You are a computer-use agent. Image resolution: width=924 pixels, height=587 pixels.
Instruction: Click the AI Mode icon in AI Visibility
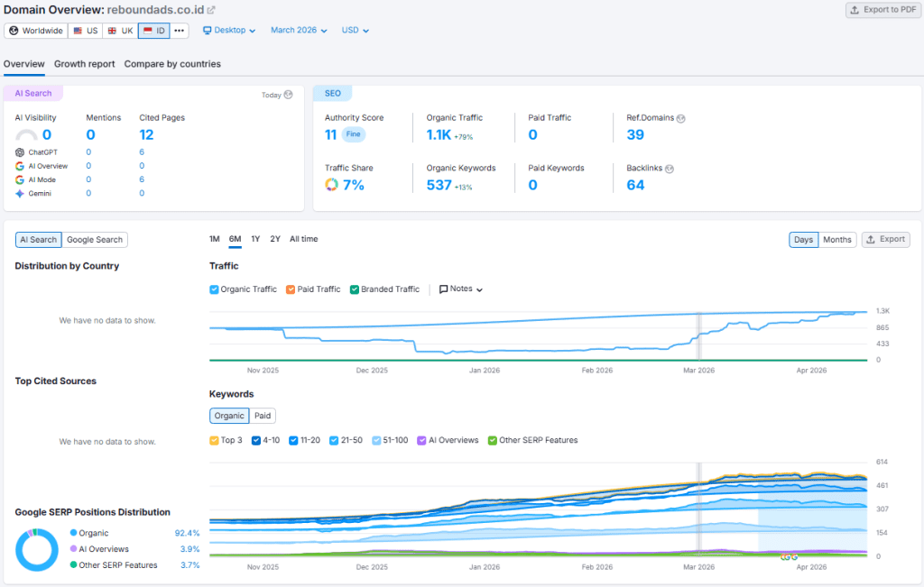[x=20, y=179]
